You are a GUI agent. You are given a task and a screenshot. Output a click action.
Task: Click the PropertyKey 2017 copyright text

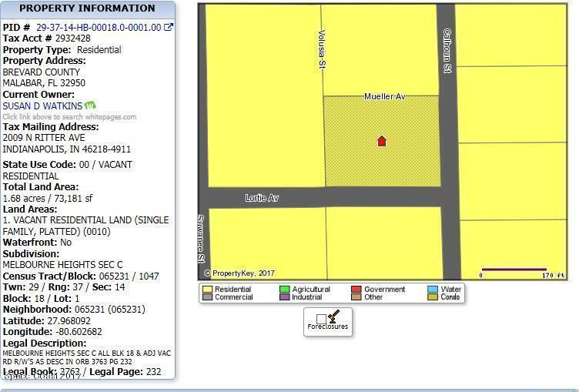239,273
